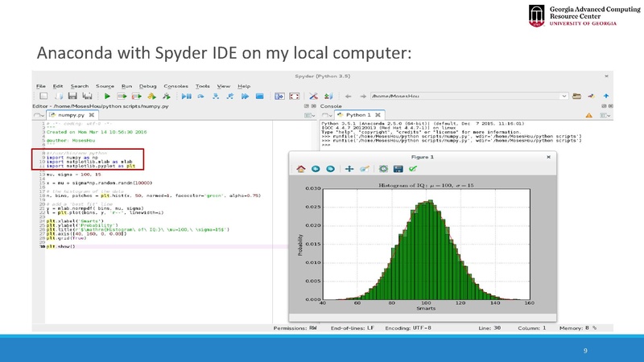Click the Zoom to rectangle tool
Image resolution: width=644 pixels, height=362 pixels.
(x=365, y=169)
